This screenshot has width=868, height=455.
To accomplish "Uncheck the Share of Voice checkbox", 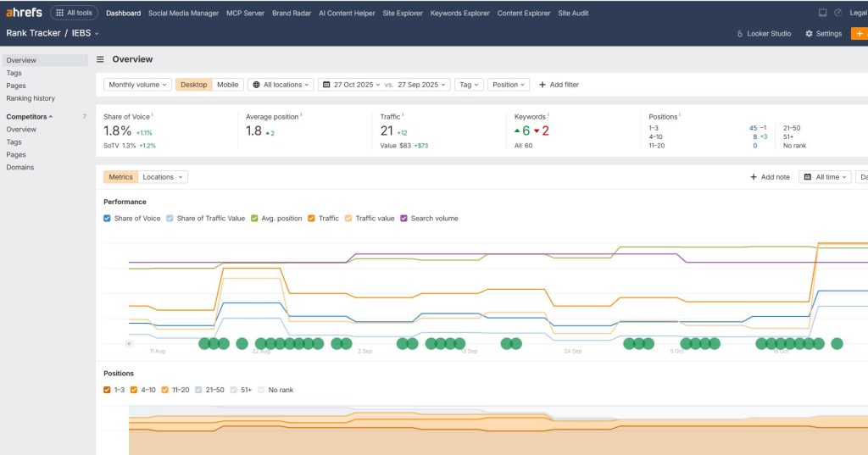I will click(107, 219).
